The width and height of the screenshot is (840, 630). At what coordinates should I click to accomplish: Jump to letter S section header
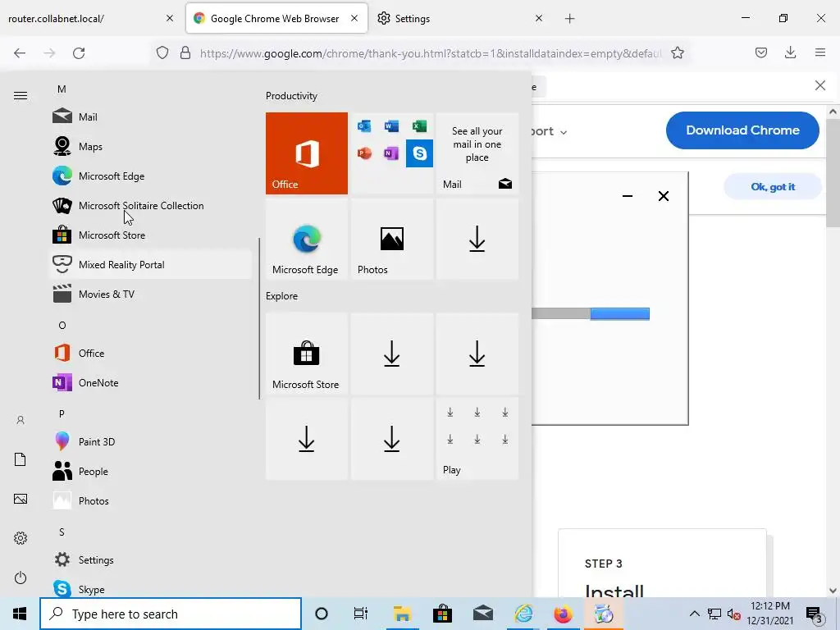coord(62,532)
